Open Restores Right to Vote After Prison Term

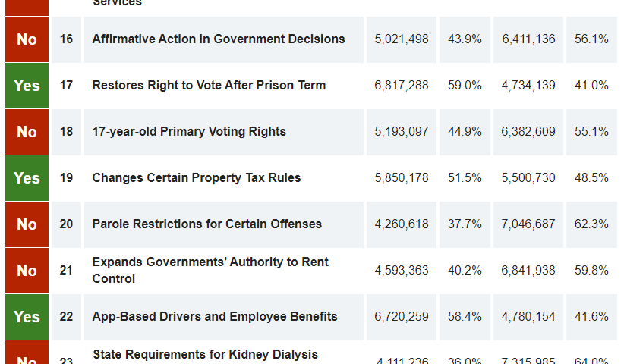pyautogui.click(x=209, y=86)
